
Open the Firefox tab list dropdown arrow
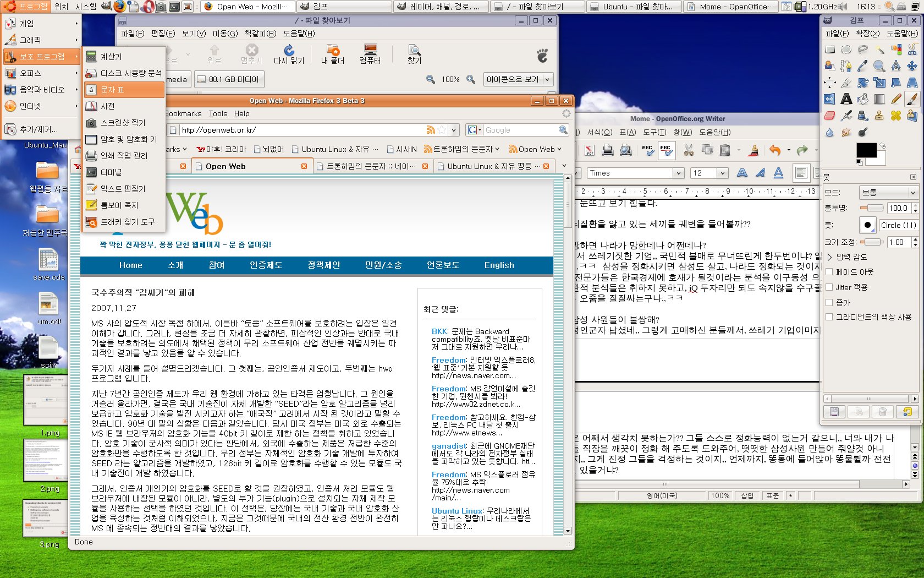[564, 166]
